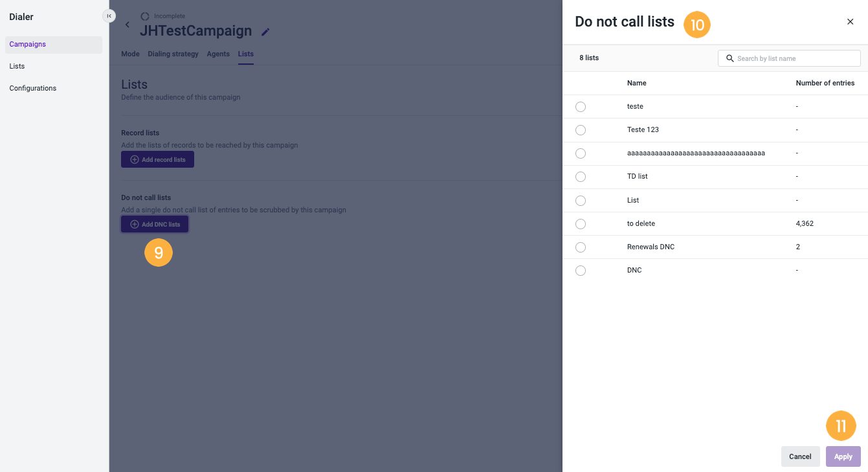Select the 'TD list' radio button

coord(581,177)
